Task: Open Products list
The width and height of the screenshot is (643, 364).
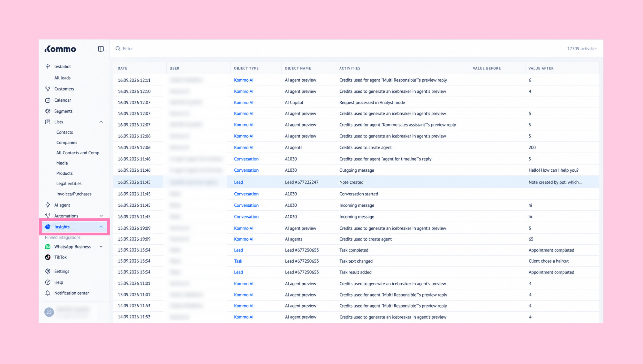Action: coord(65,173)
